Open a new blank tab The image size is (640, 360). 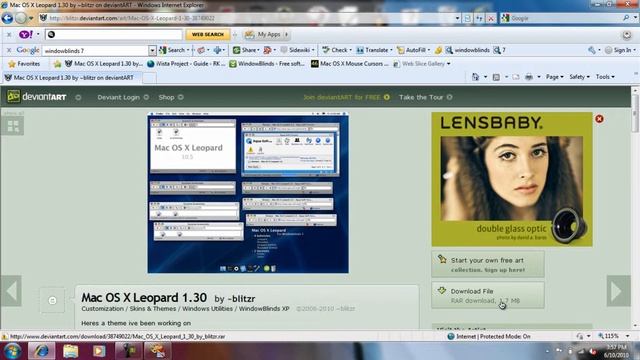click(x=149, y=78)
